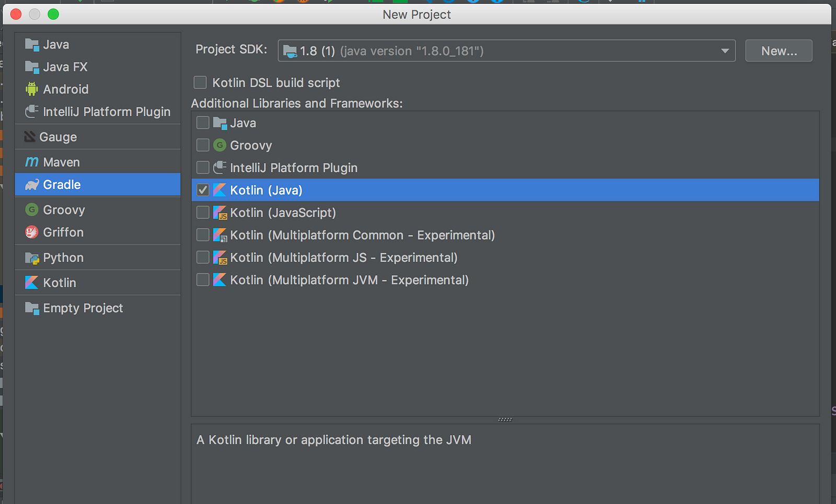This screenshot has width=836, height=504.
Task: Select the Gauge project icon
Action: point(30,137)
